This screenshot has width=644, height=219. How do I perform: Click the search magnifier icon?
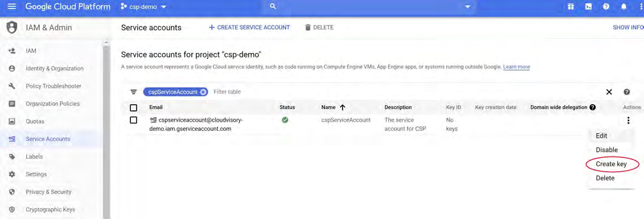point(273,7)
